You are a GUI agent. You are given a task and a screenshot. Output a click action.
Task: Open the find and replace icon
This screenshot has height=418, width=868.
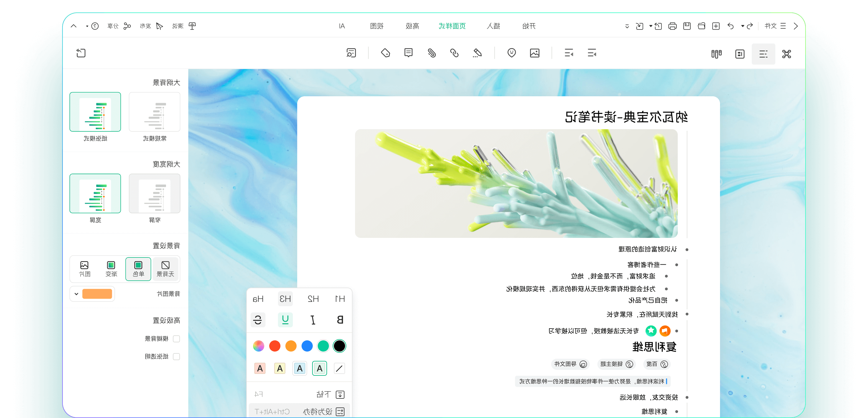coord(351,53)
